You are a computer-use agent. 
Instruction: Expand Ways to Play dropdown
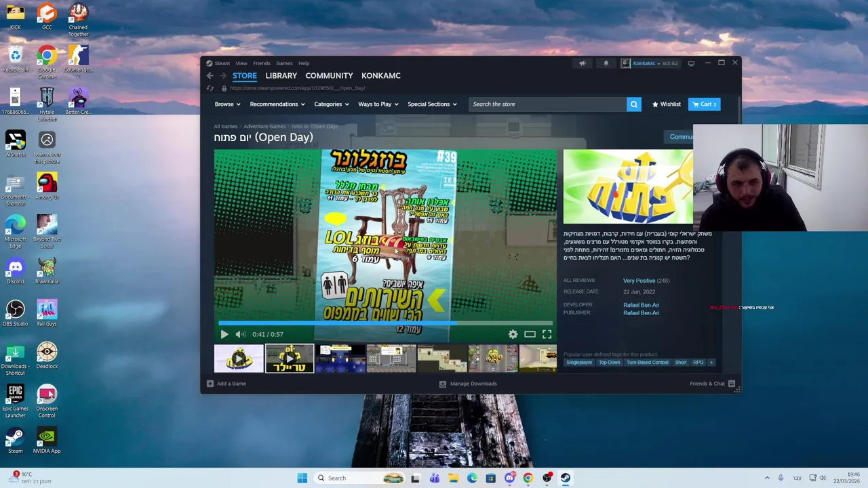pyautogui.click(x=378, y=104)
